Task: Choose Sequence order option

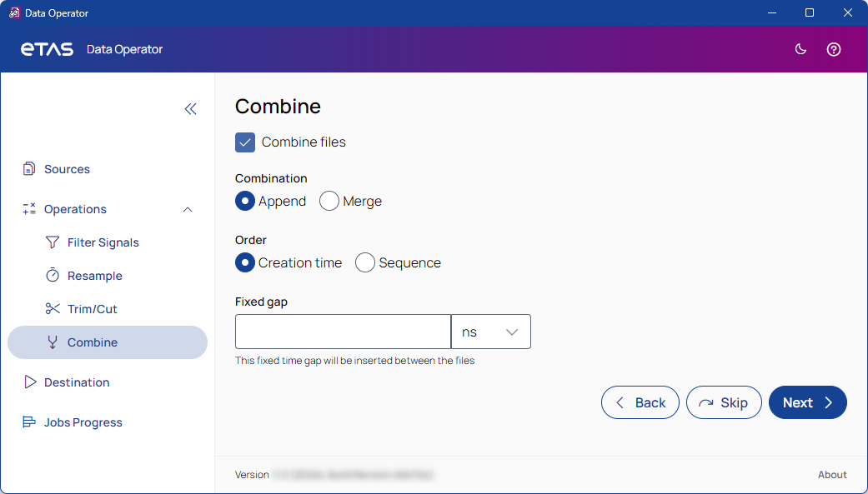Action: tap(365, 263)
